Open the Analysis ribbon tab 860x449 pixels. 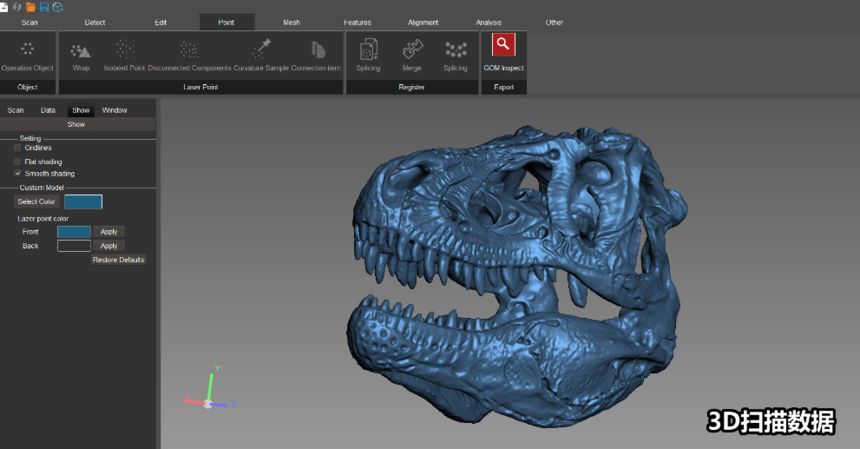[489, 22]
